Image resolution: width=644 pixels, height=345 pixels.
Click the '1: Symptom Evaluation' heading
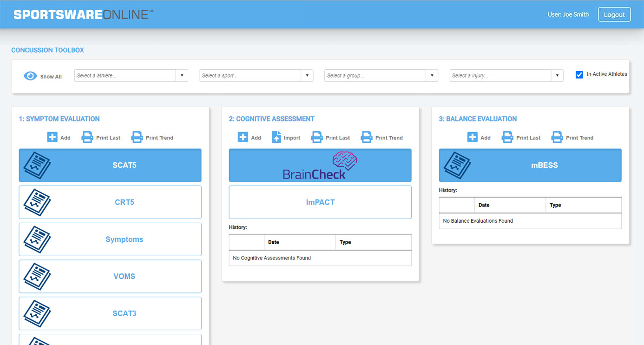click(59, 119)
